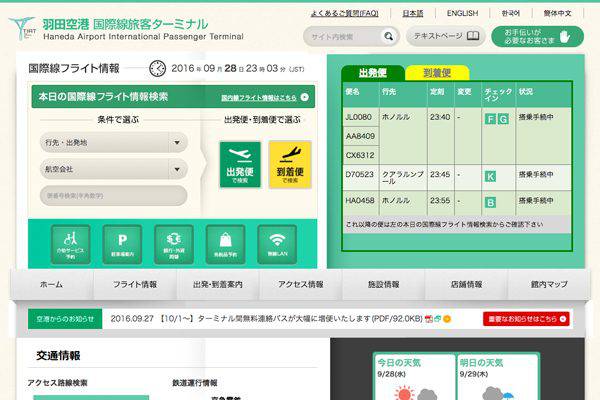Click the テキストページ text page button
The height and width of the screenshot is (400, 600).
coord(446,36)
